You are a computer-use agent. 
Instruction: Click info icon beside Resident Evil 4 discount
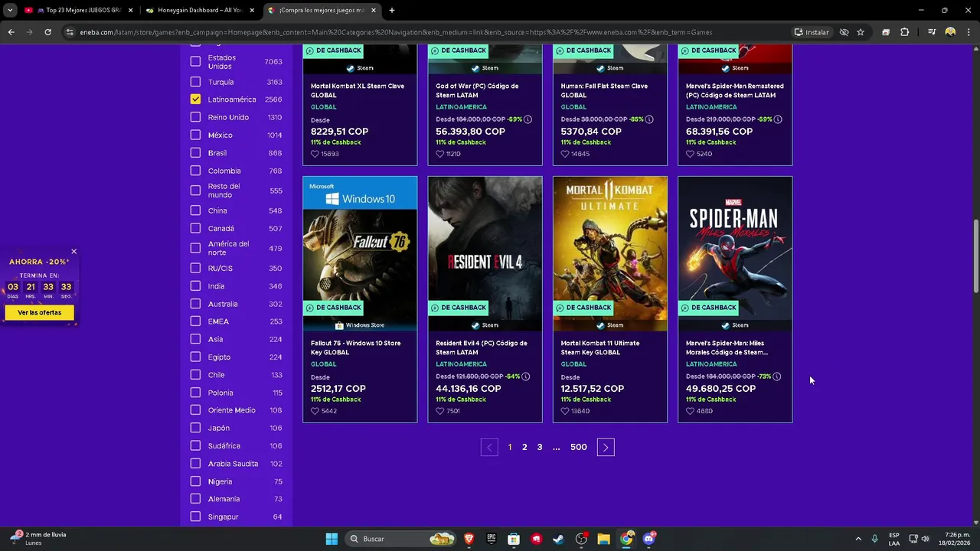click(x=526, y=377)
